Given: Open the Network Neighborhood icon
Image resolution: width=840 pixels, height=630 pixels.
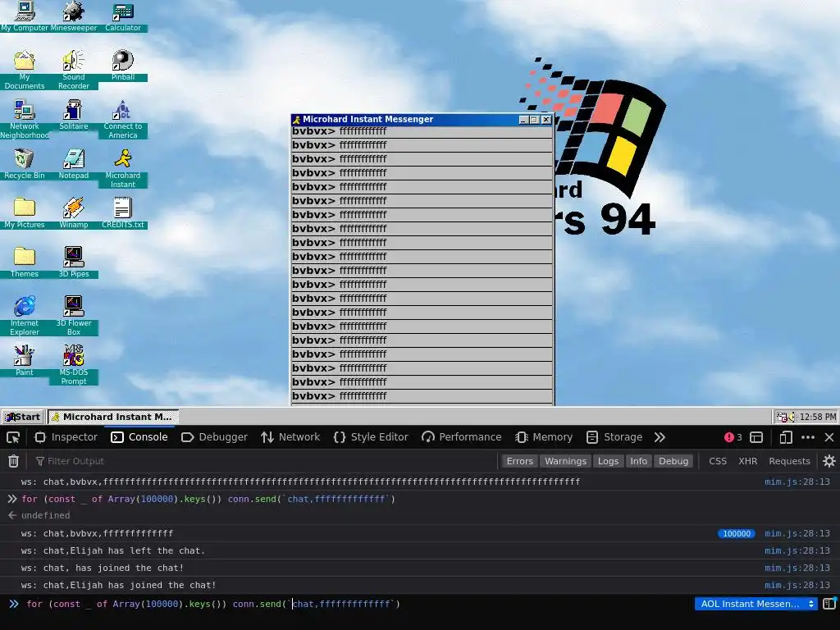Looking at the screenshot, I should tap(24, 119).
